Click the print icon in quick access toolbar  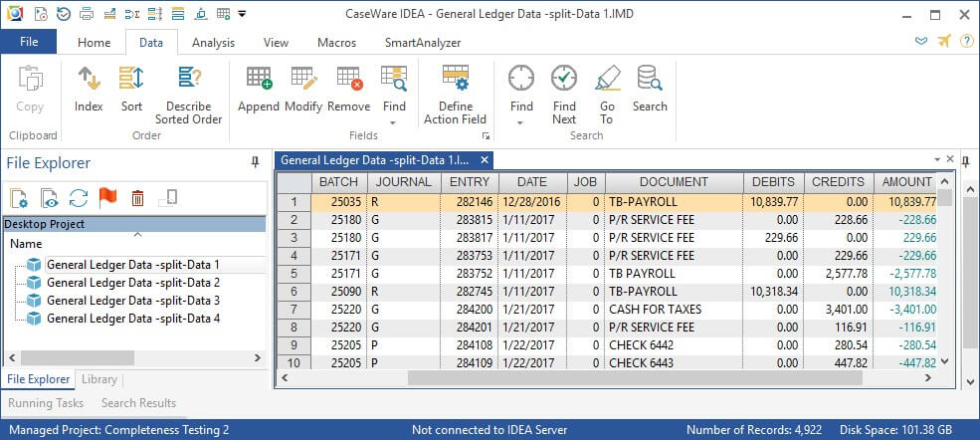87,13
